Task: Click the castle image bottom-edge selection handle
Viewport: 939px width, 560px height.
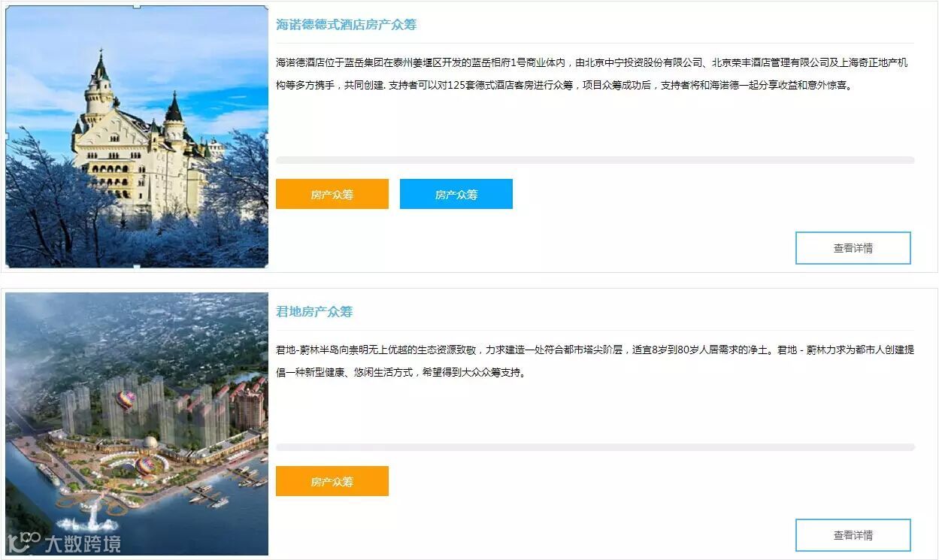Action: (137, 267)
